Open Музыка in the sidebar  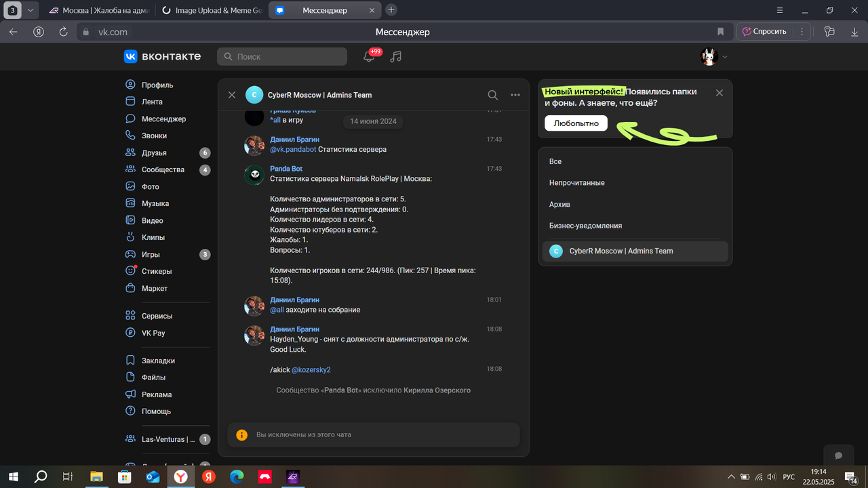pos(155,203)
